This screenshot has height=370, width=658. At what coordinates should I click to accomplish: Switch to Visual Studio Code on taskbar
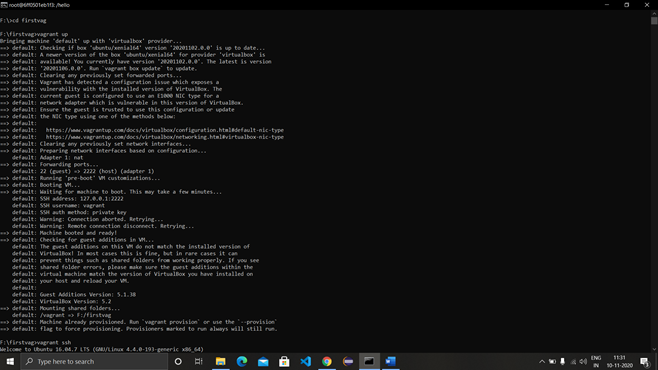306,361
